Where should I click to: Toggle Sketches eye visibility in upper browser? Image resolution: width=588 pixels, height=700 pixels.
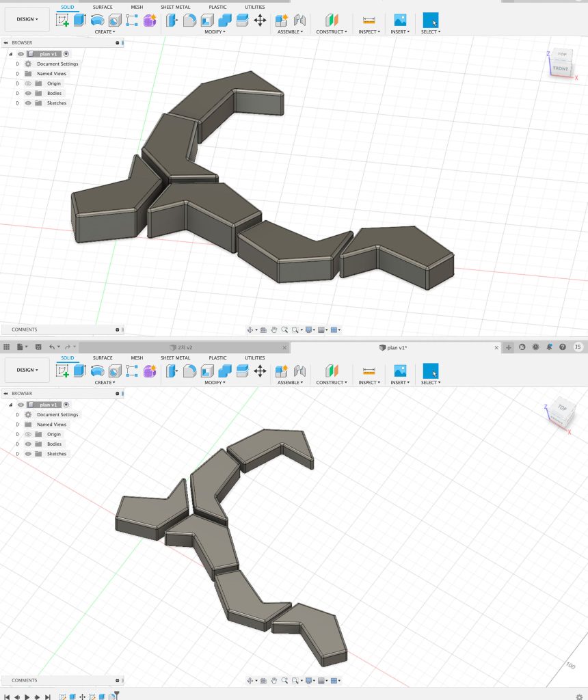coord(28,103)
